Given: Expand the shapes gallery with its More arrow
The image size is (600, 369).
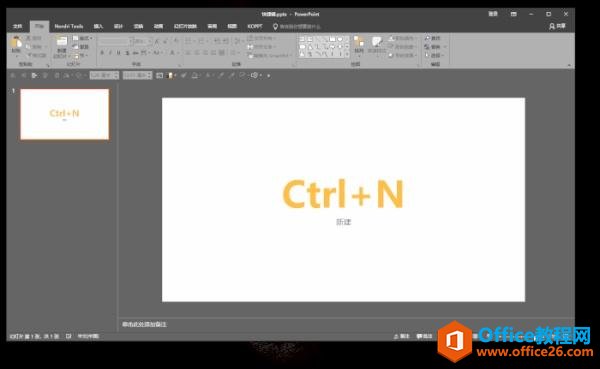Looking at the screenshot, I should [x=347, y=55].
